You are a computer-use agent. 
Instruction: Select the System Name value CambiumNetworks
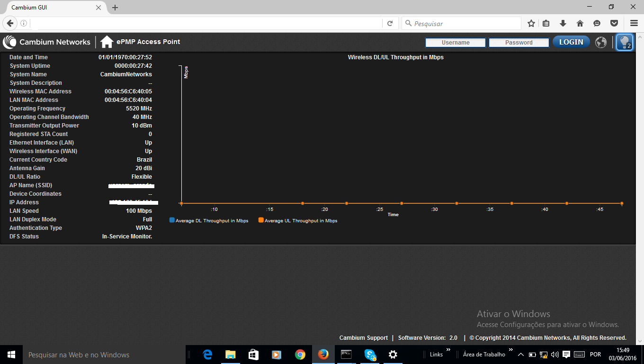click(x=126, y=74)
